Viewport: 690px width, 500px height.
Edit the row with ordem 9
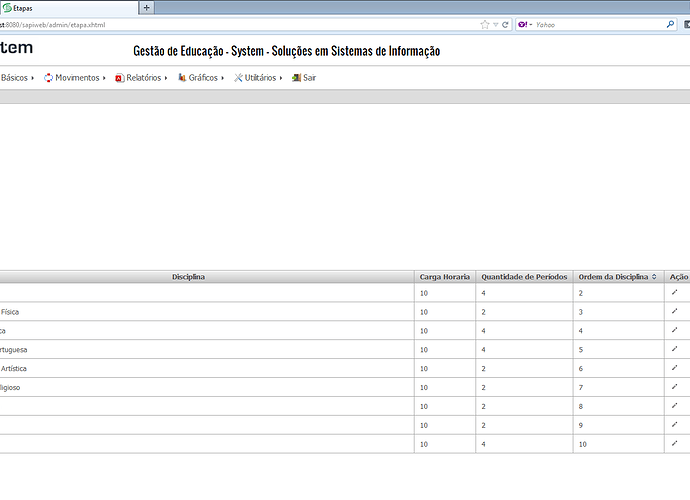point(675,425)
